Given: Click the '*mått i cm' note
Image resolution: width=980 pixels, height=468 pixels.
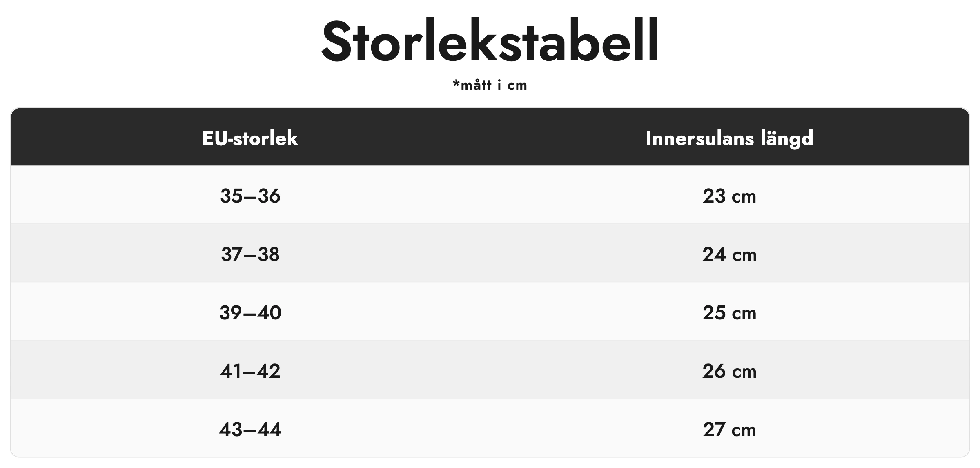Looking at the screenshot, I should coord(490,85).
